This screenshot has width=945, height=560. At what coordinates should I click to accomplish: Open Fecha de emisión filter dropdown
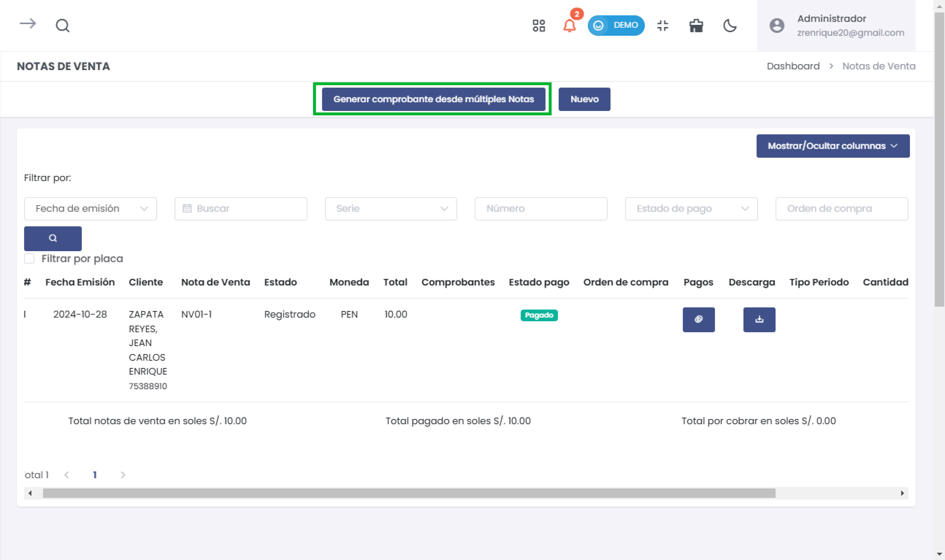[x=90, y=209]
